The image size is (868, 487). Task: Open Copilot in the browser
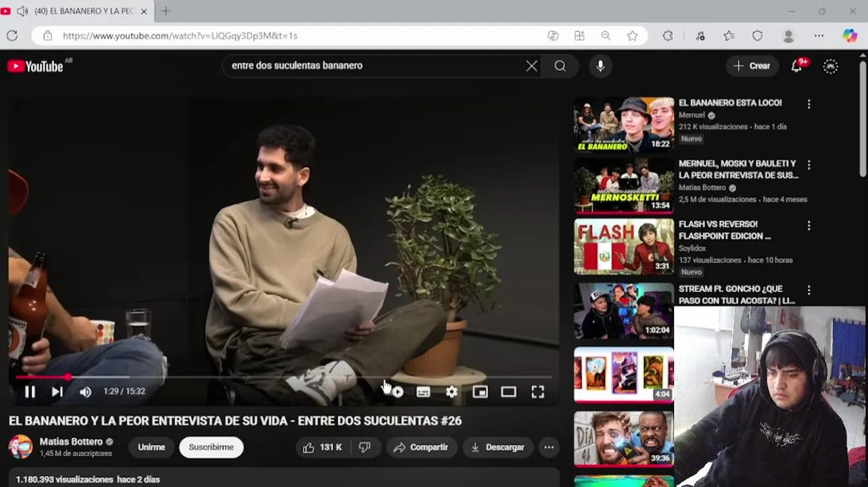[x=850, y=36]
